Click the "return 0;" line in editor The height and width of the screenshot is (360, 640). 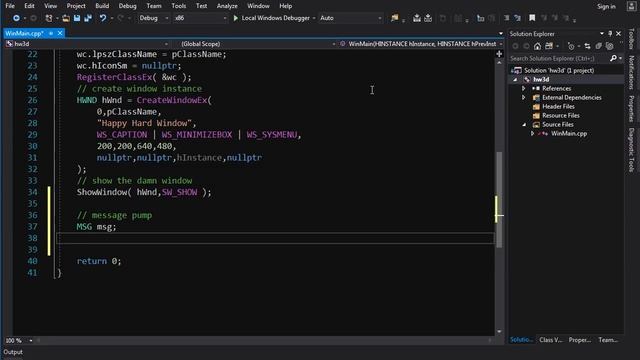point(99,261)
